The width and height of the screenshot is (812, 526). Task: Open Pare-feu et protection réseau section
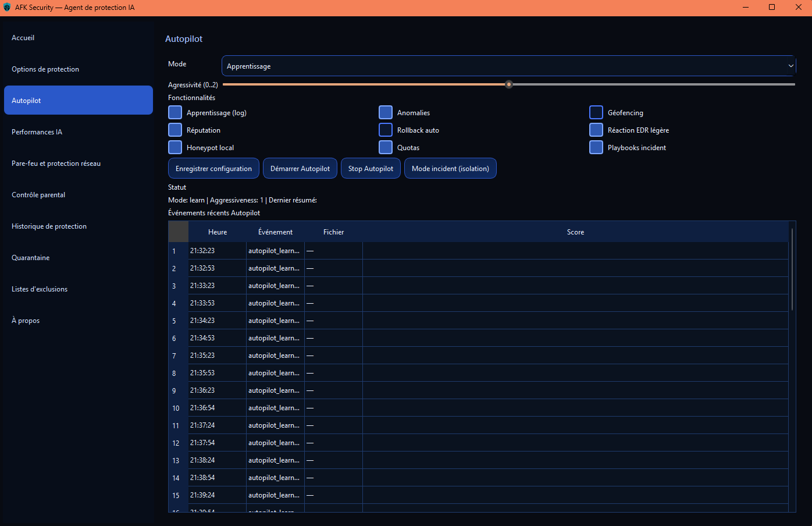point(56,164)
